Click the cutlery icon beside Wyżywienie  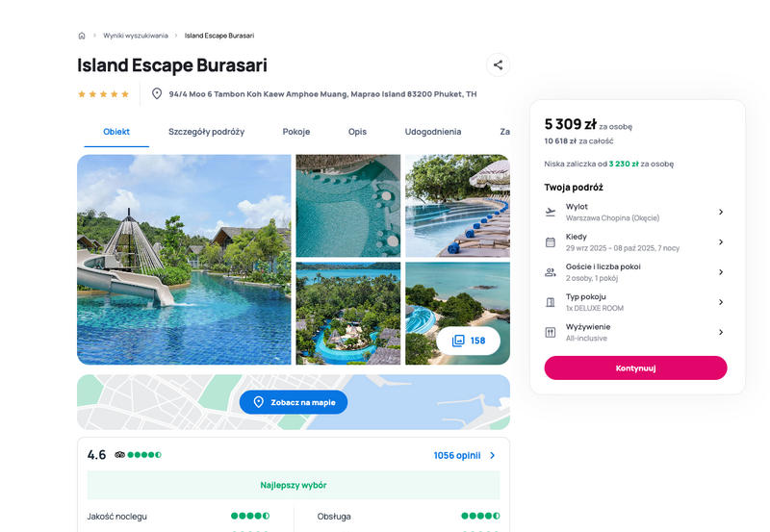(551, 333)
